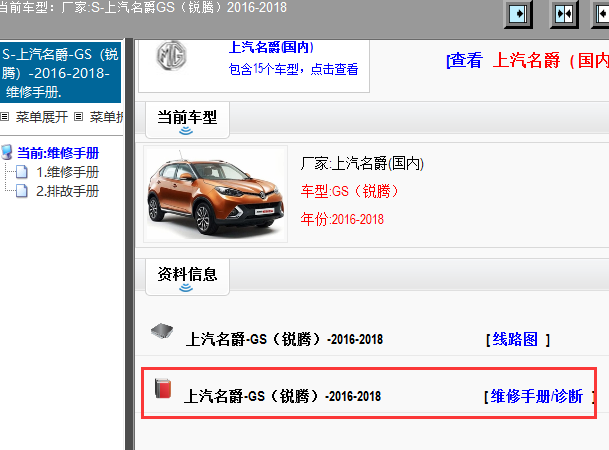Screen dimensions: 609x450
Task: Open 上汽名爵(国内) brand link
Action: tap(271, 47)
